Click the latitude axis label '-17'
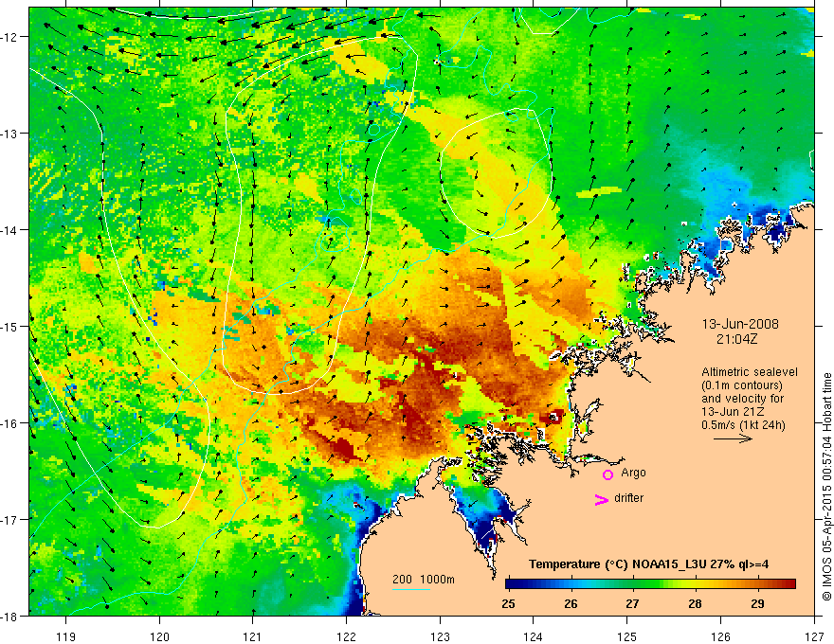 click(10, 519)
